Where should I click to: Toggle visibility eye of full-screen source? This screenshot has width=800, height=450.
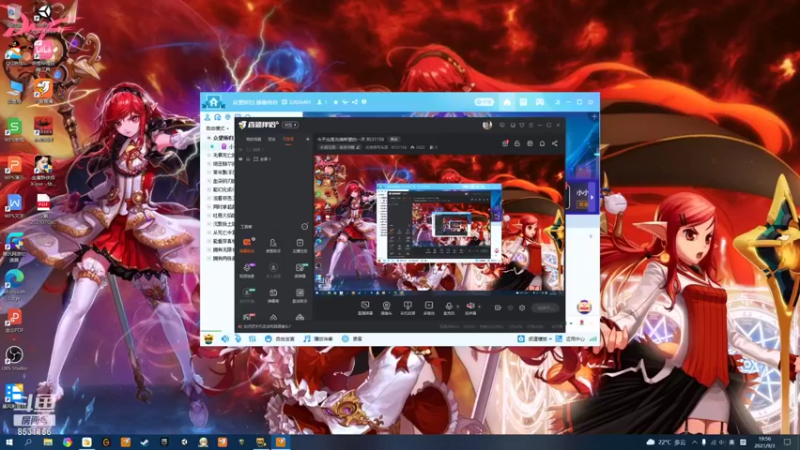(241, 159)
